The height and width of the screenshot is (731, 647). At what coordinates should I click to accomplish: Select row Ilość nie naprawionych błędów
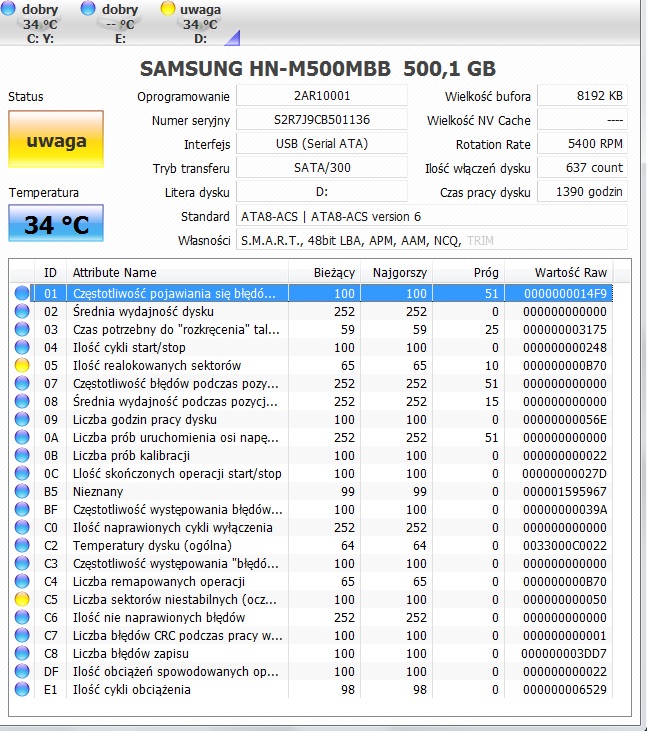click(x=311, y=617)
